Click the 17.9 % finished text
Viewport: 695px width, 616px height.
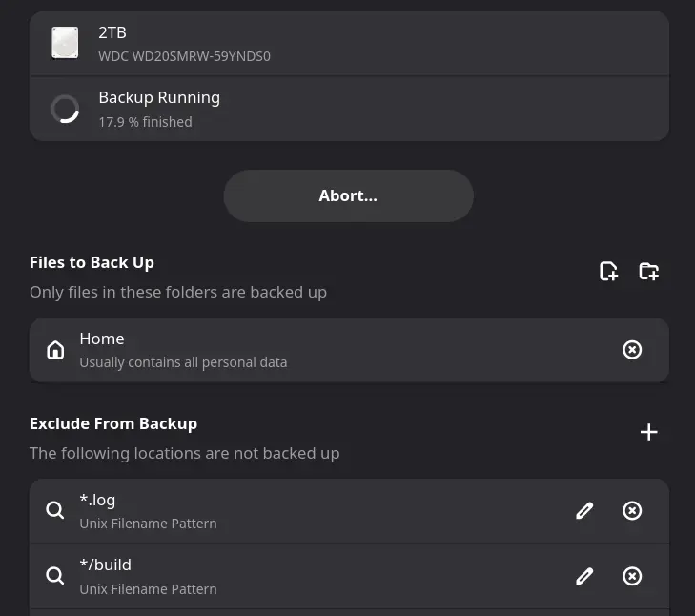coord(145,122)
